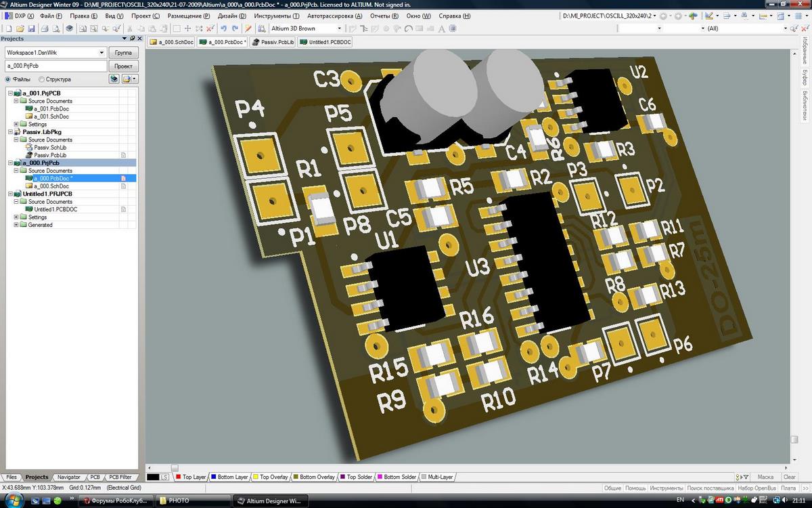The image size is (812, 508).
Task: Select the Файлы radio button
Action: pyautogui.click(x=8, y=79)
